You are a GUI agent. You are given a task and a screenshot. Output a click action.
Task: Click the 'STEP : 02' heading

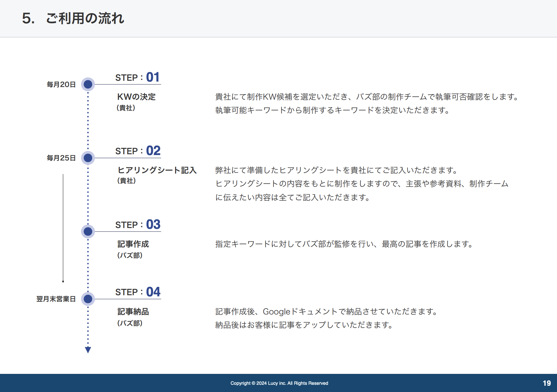click(138, 151)
